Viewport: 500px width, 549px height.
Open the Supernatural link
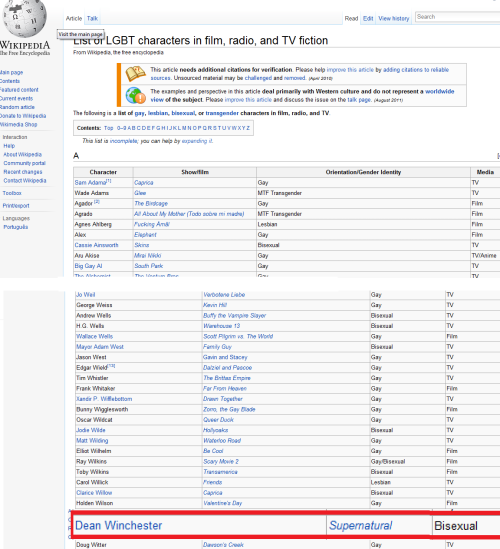(x=361, y=526)
